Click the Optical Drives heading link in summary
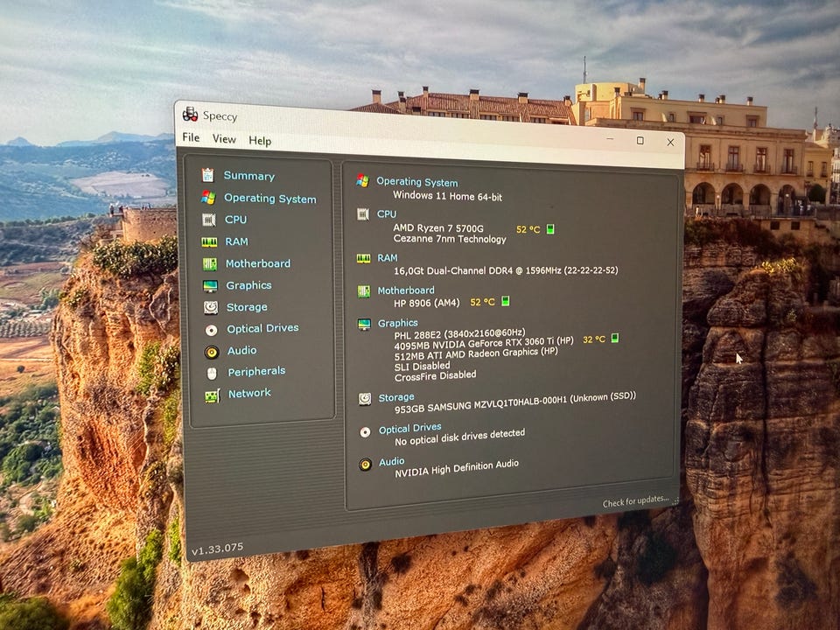 pos(409,429)
